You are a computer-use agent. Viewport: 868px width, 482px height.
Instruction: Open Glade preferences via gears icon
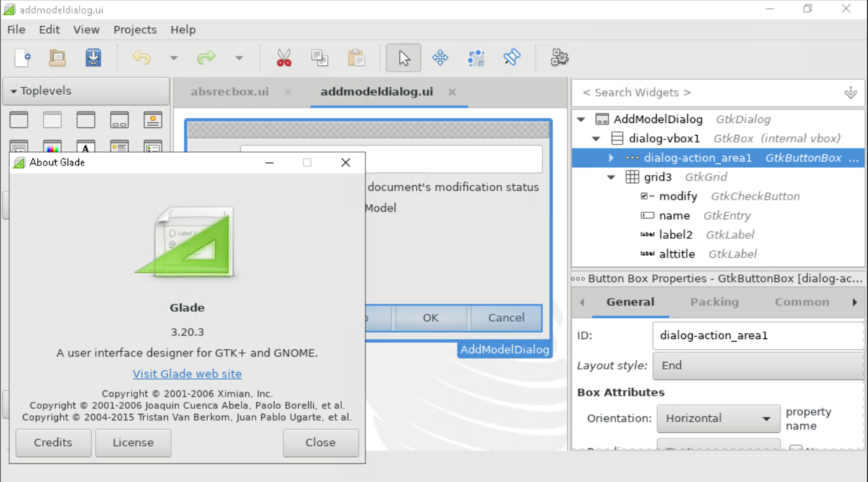tap(559, 58)
